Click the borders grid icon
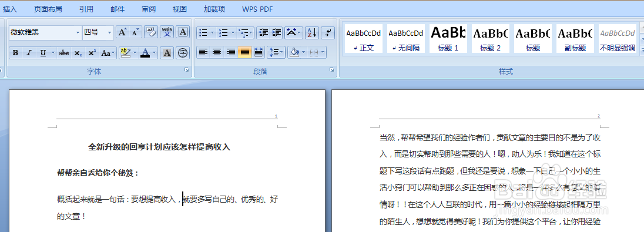This screenshot has width=644, height=232. point(314,52)
